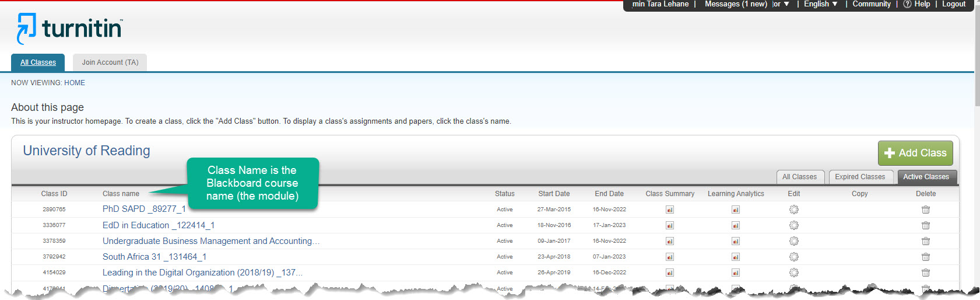Open Learning Analytics for Leading in Digital Organization

pos(736,273)
